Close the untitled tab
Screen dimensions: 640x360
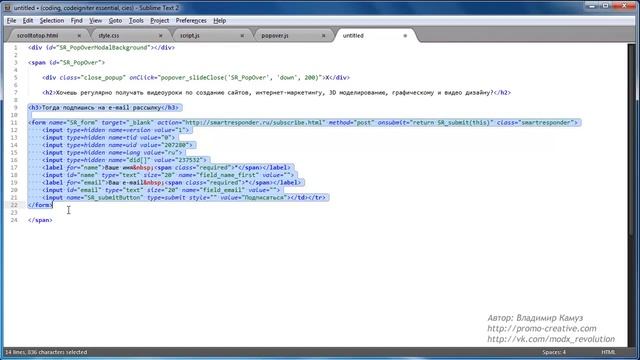click(405, 36)
